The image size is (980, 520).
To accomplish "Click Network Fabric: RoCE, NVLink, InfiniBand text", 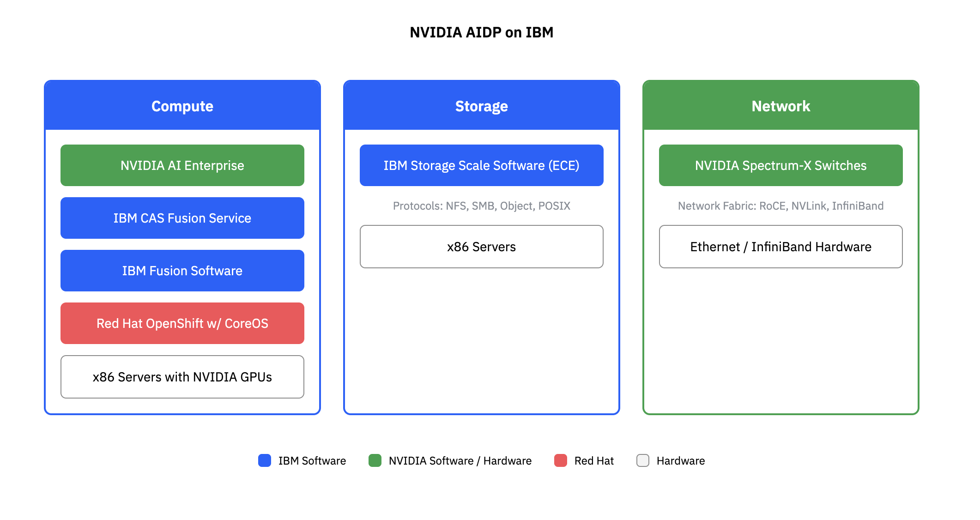I will pos(781,206).
